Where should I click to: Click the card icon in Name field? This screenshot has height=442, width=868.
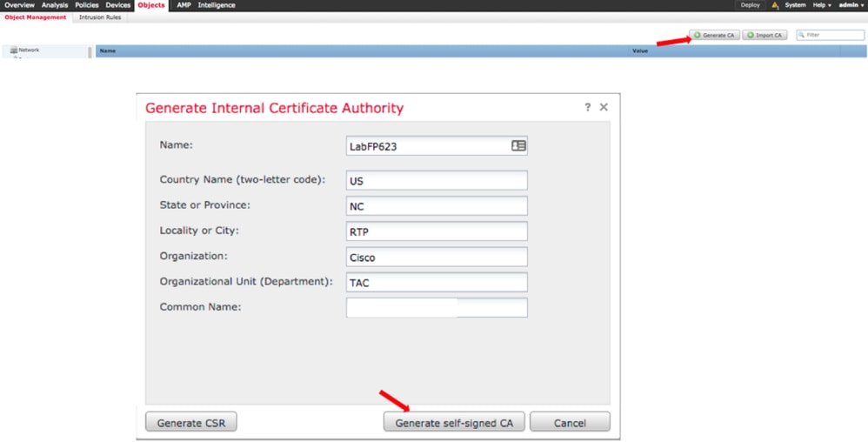coord(518,145)
